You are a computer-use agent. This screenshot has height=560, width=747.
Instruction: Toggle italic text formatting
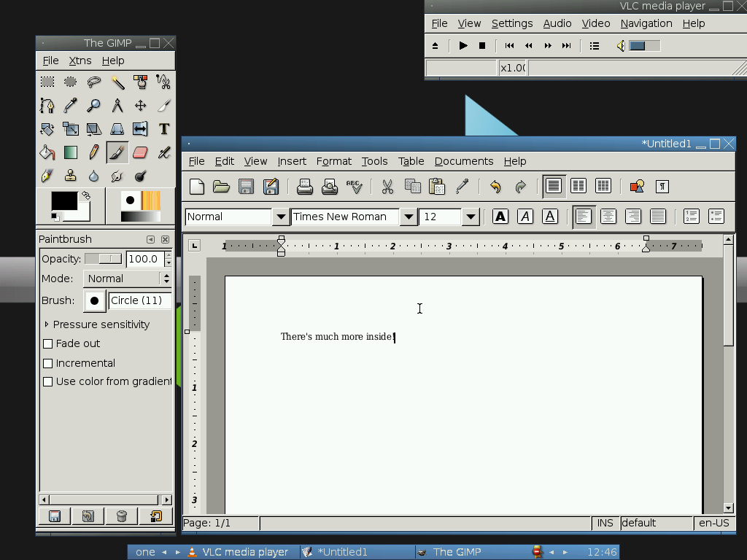click(x=525, y=217)
